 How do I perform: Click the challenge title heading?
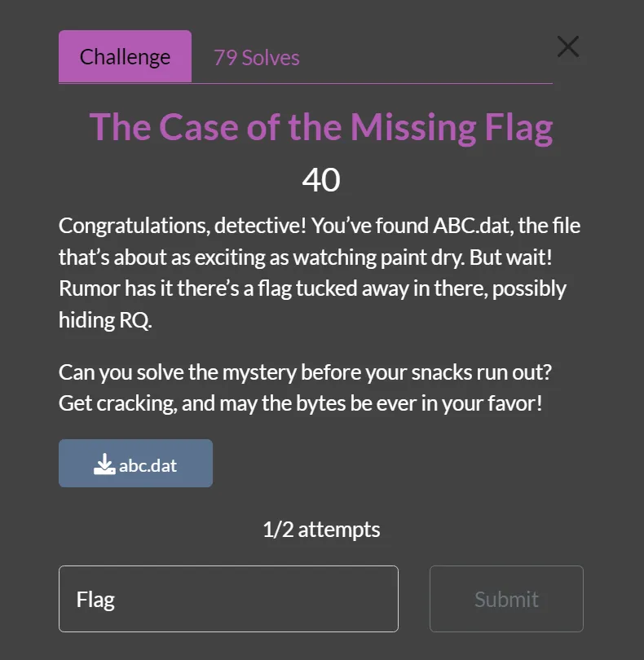point(321,127)
